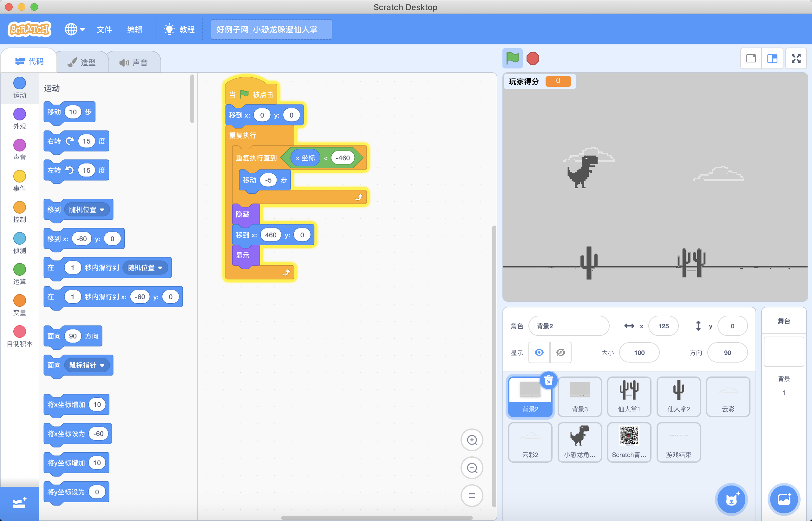Select the 仙人掌2 sprite
This screenshot has width=812, height=521.
[x=678, y=397]
